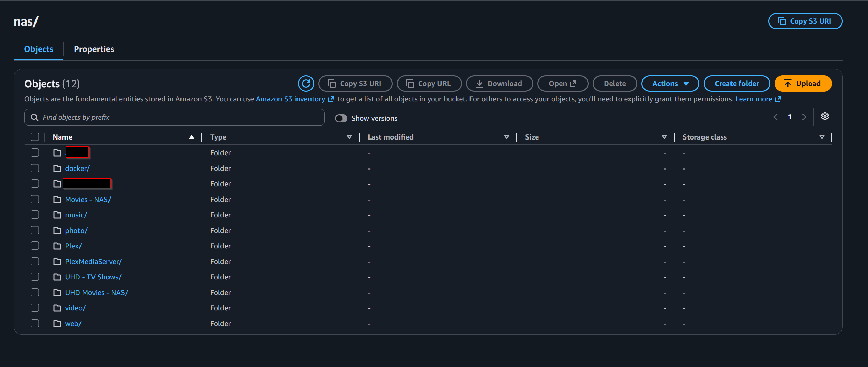This screenshot has height=367, width=868.
Task: Click external link icon after Amazon S3 inventory
Action: [x=331, y=99]
